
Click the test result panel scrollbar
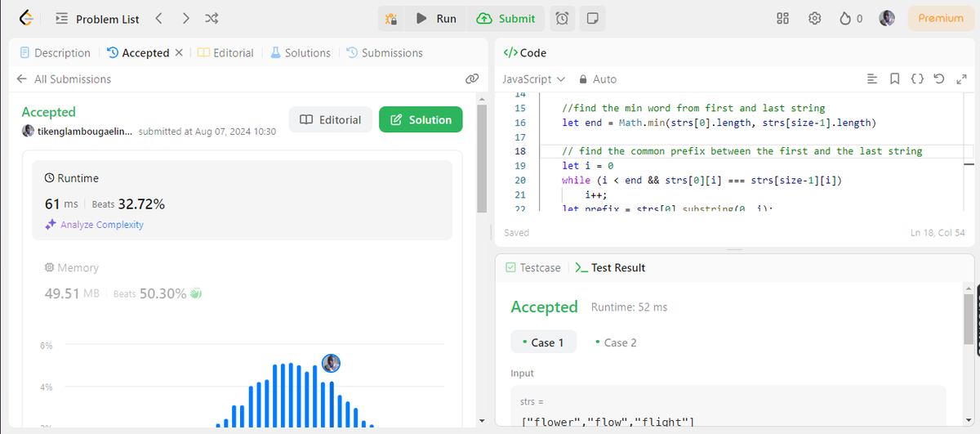[969, 319]
